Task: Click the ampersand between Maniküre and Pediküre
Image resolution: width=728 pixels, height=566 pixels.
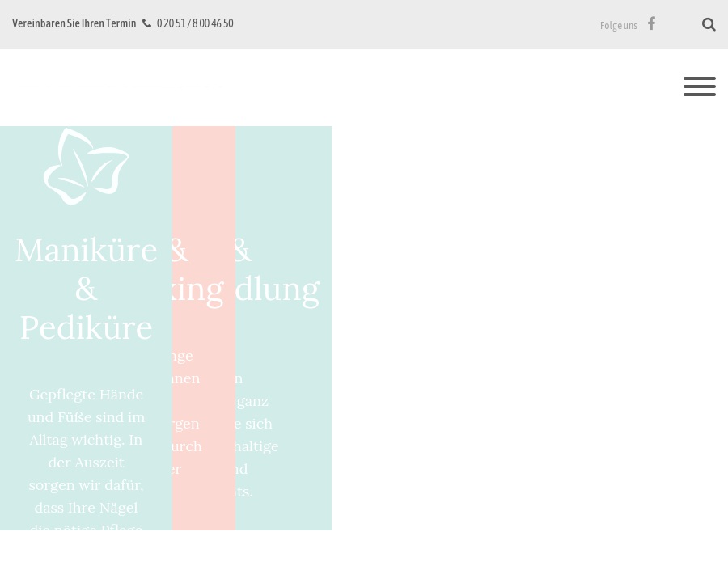Action: 86,289
